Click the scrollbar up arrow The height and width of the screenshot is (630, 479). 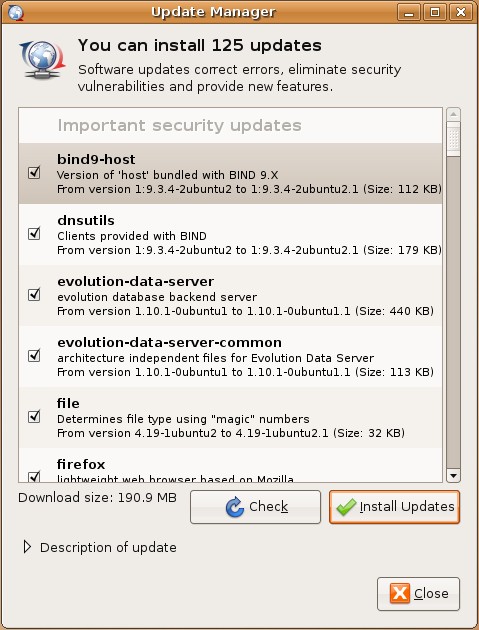(453, 114)
